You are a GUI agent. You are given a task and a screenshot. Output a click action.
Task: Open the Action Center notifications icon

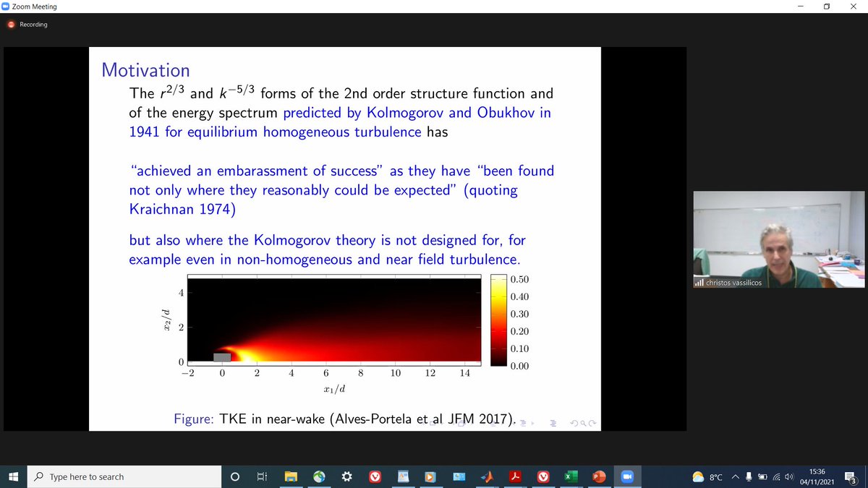click(x=851, y=477)
